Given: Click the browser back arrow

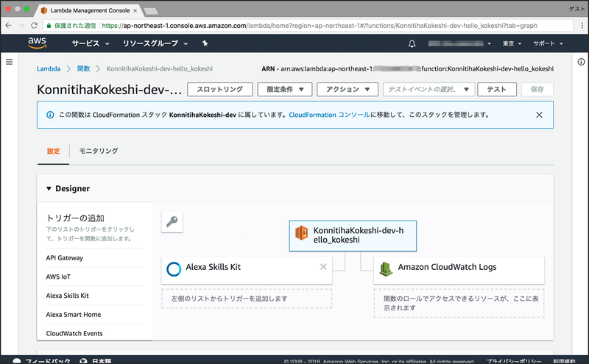Looking at the screenshot, I should (x=8, y=26).
